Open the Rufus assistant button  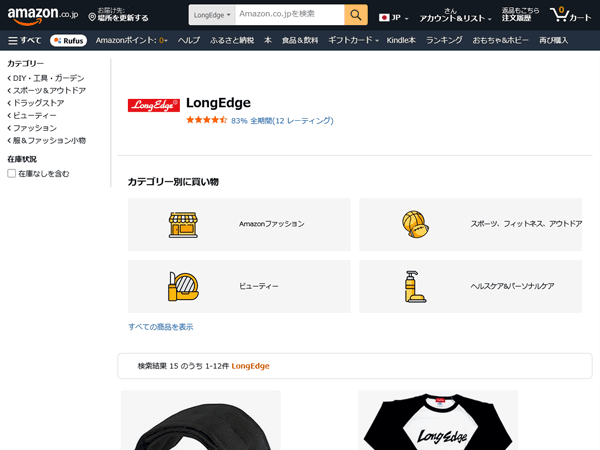pyautogui.click(x=68, y=41)
